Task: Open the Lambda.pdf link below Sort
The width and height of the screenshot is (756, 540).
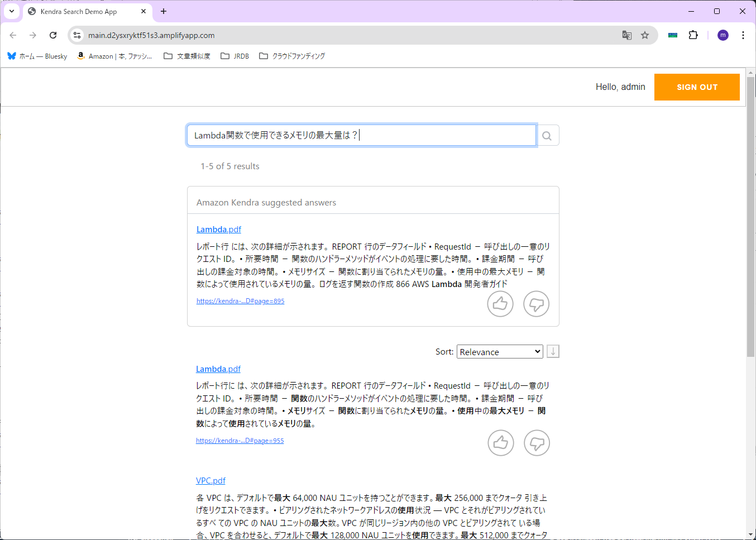Action: [x=218, y=369]
